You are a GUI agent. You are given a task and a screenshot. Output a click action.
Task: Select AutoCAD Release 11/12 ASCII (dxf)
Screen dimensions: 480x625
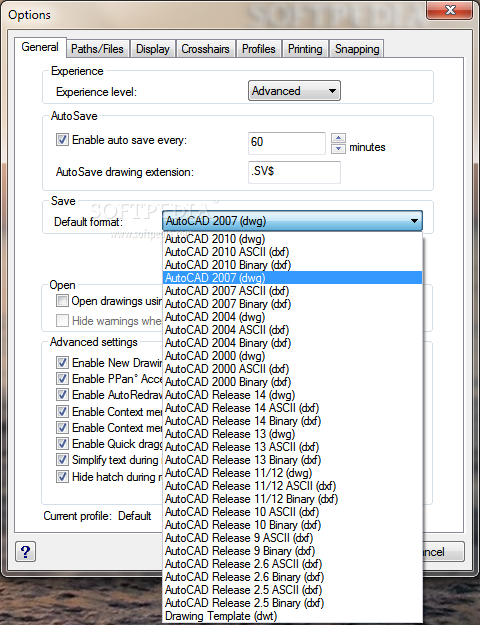click(293, 486)
